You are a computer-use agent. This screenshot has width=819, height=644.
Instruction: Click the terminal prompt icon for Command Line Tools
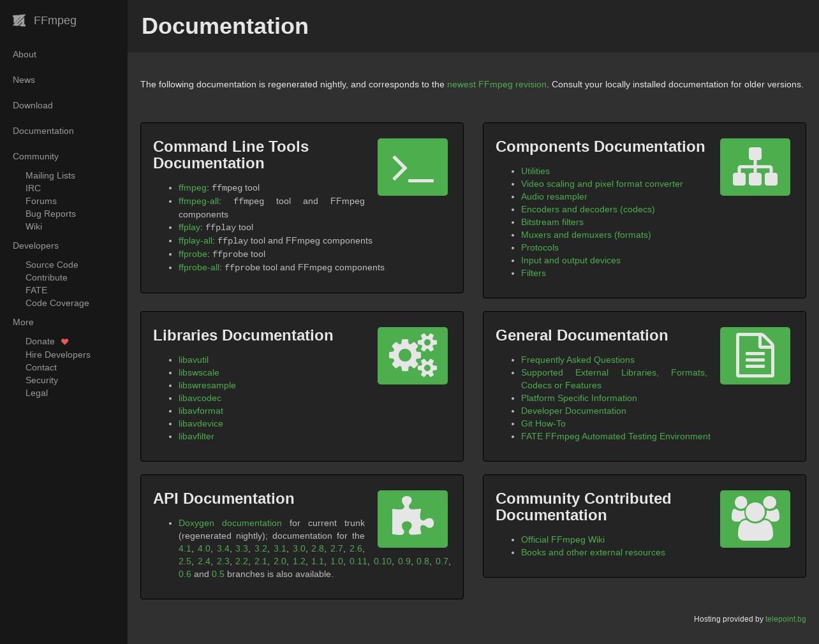point(413,167)
